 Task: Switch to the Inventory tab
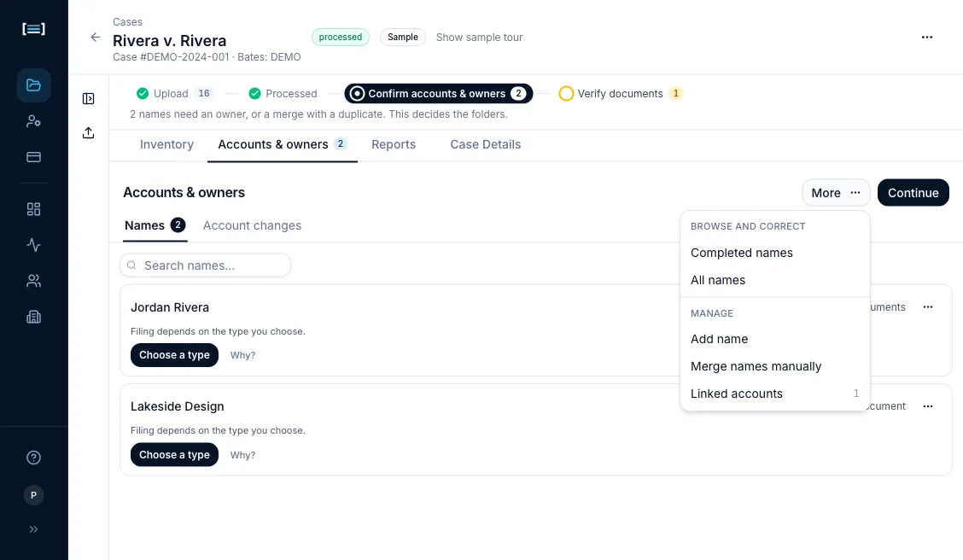click(x=166, y=144)
